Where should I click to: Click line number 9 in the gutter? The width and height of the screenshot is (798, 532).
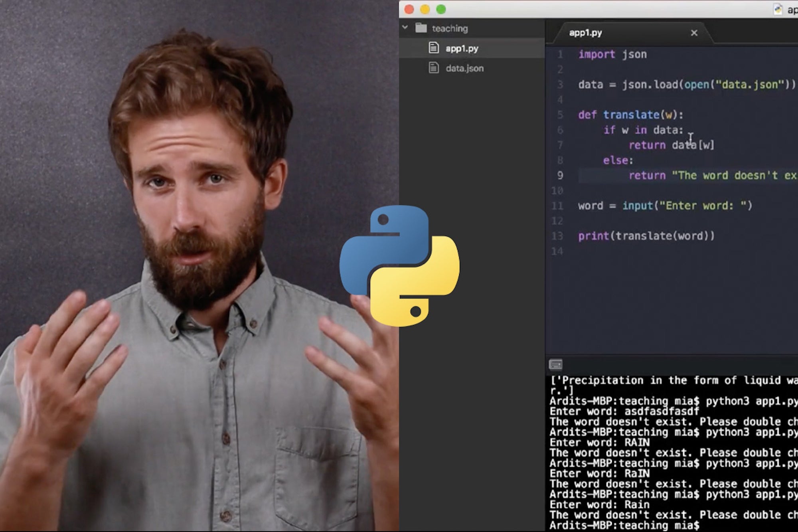coord(561,175)
